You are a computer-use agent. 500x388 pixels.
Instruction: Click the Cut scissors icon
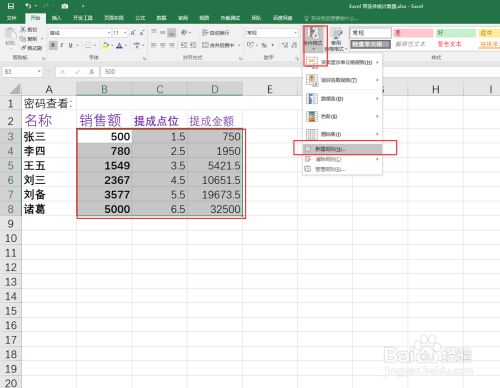pos(23,29)
